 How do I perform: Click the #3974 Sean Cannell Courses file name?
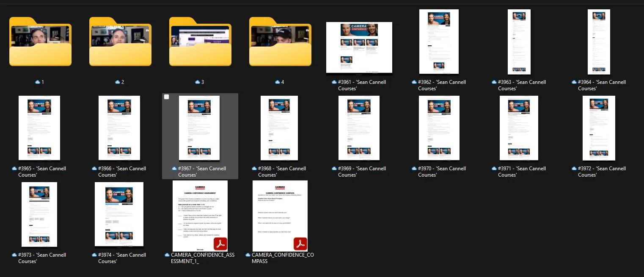point(119,258)
